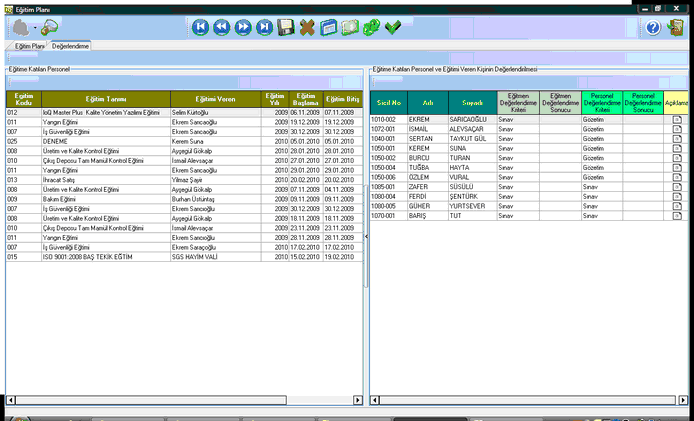Image resolution: width=694 pixels, height=421 pixels.
Task: Open note icon for FERDİ ŞENTÜRK row
Action: click(x=677, y=197)
